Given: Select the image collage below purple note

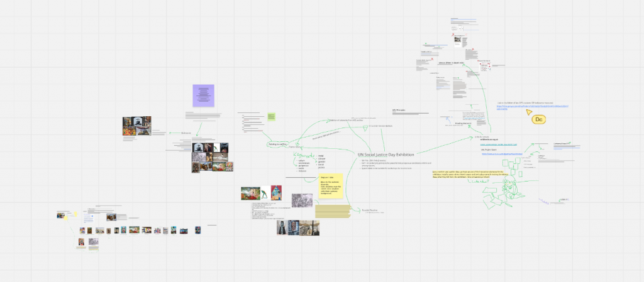Looking at the screenshot, I should [x=209, y=157].
